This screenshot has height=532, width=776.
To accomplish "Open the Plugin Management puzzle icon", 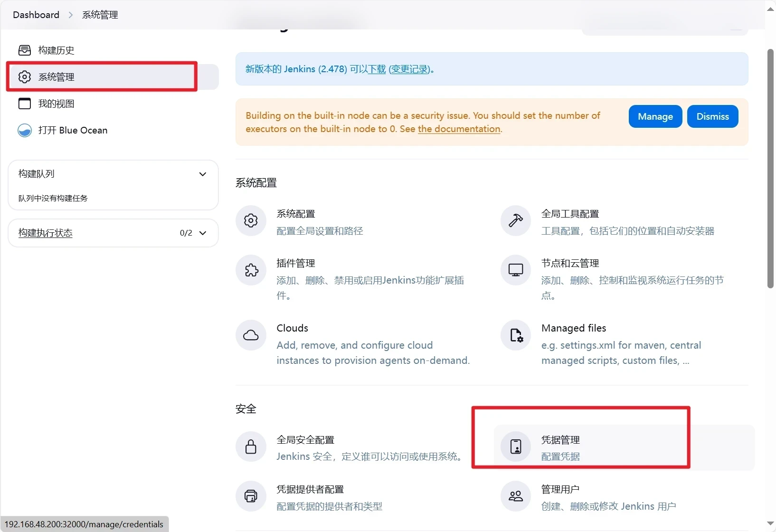I will click(251, 270).
